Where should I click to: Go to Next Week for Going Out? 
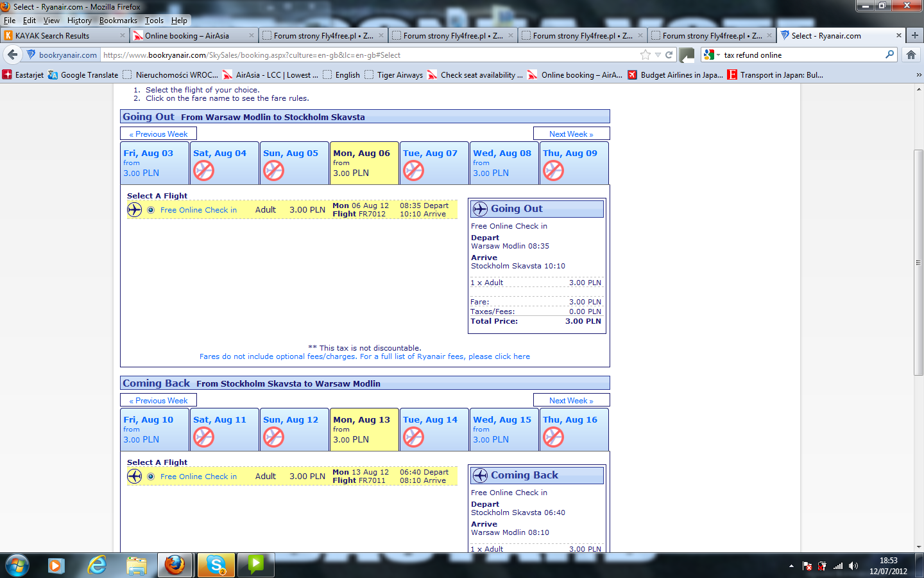click(571, 134)
